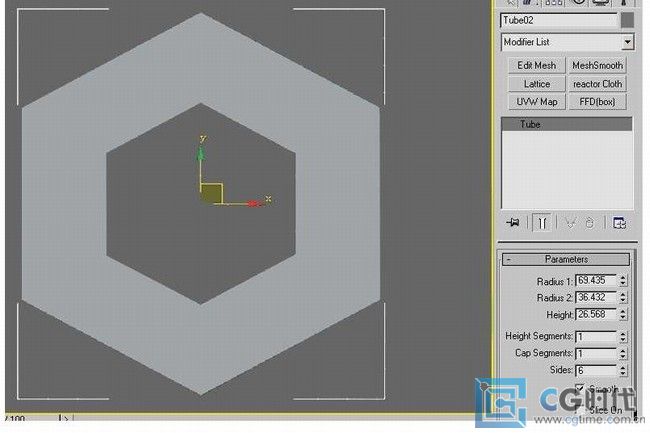
Task: Click the green Y-axis gizmo arrow
Action: pos(201,154)
